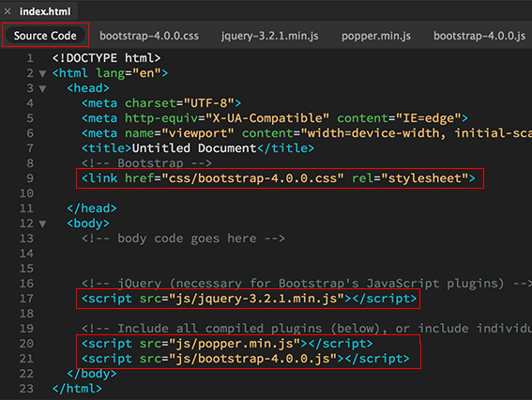
Task: Collapse the body tag on line 12
Action: tap(42, 223)
